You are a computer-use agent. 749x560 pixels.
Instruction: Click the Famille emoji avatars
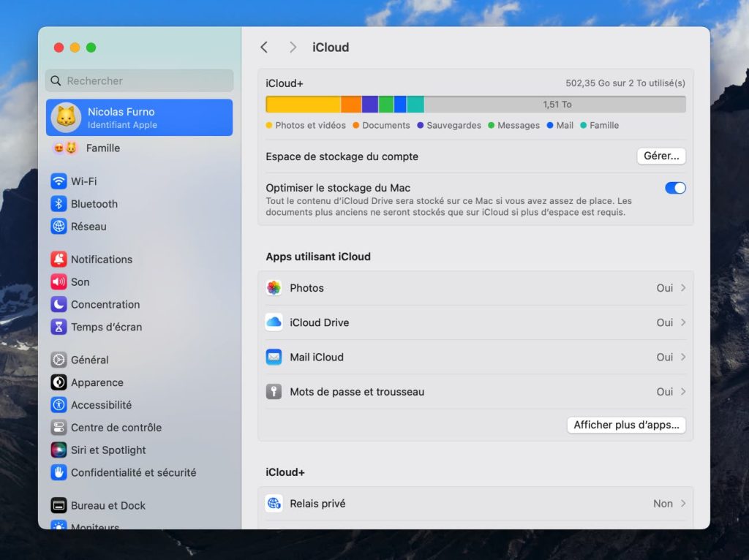point(65,148)
